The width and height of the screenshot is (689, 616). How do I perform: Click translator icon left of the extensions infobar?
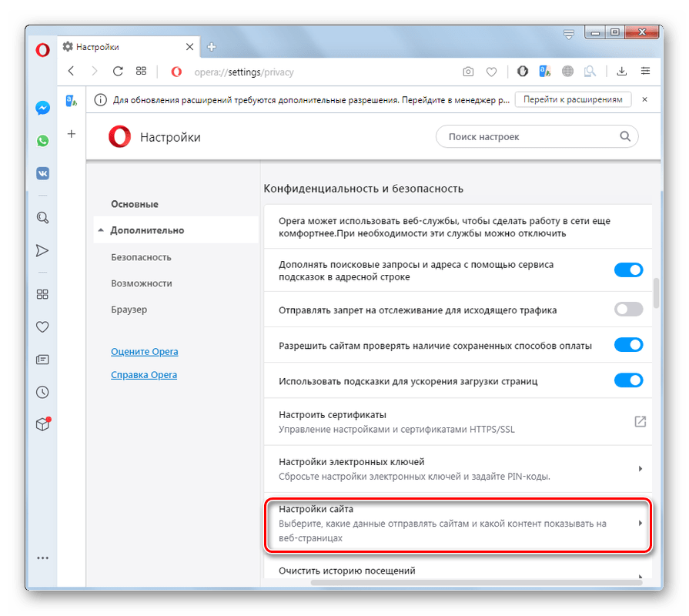coord(71,101)
